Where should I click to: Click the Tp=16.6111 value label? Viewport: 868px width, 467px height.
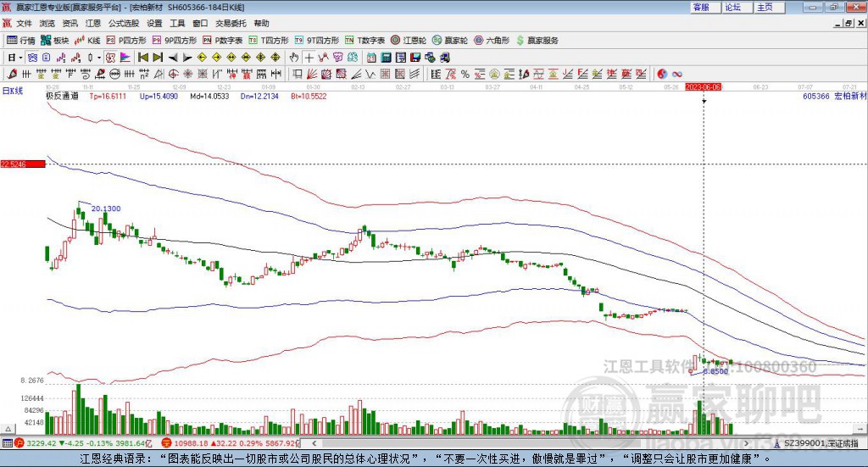(108, 96)
